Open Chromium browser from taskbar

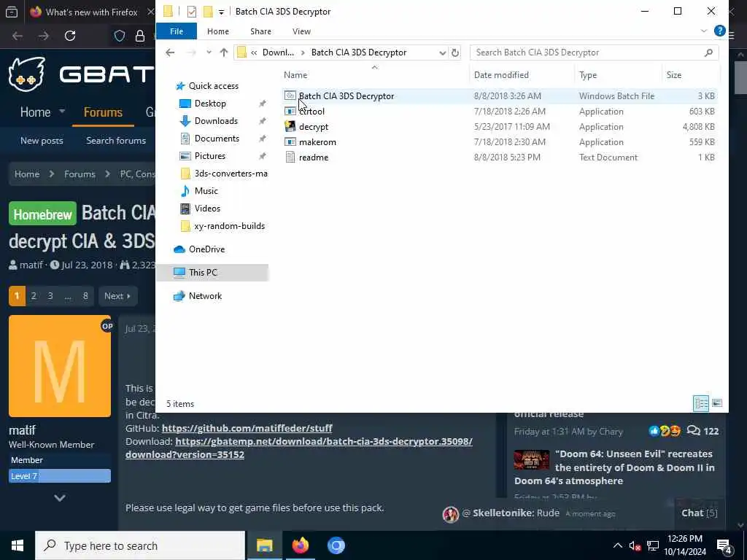click(336, 545)
